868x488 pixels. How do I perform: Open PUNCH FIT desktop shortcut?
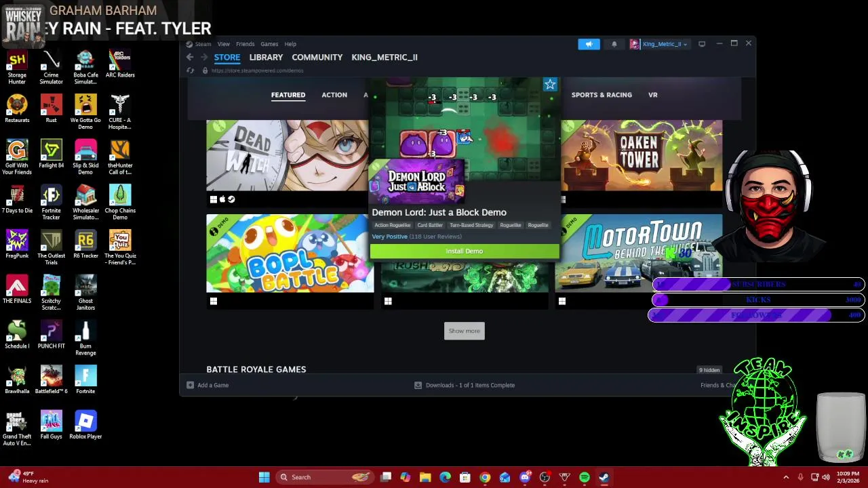[x=51, y=335]
